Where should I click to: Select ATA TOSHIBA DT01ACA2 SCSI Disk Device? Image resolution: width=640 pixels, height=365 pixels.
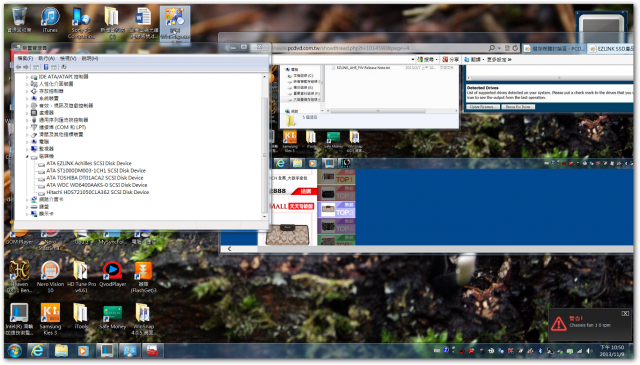tap(95, 178)
